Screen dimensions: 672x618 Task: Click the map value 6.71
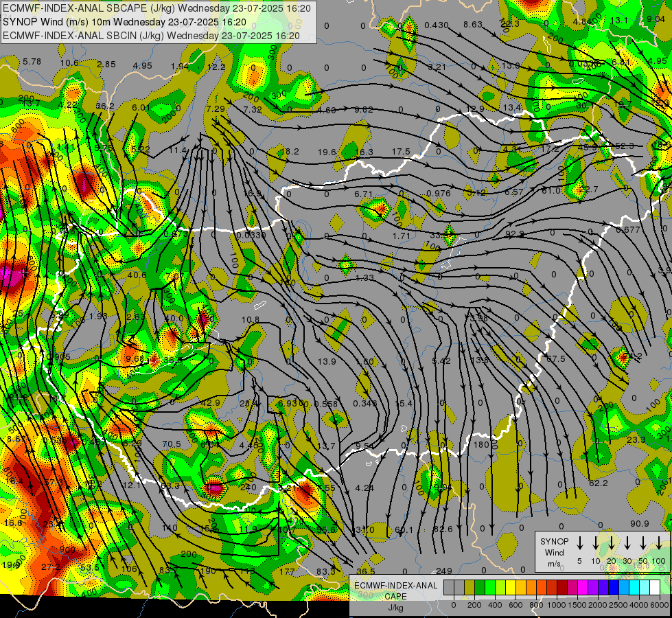point(363,194)
